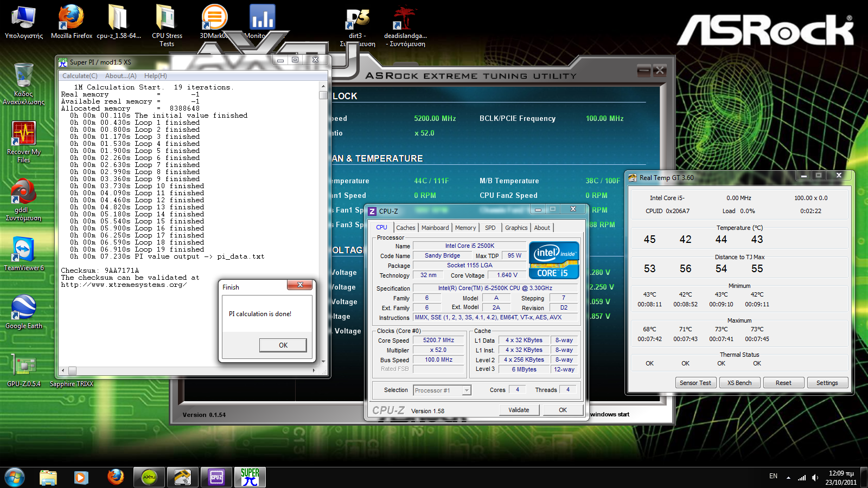This screenshot has width=868, height=488.
Task: Switch to CPU-Z Mainboard tab
Action: click(435, 228)
